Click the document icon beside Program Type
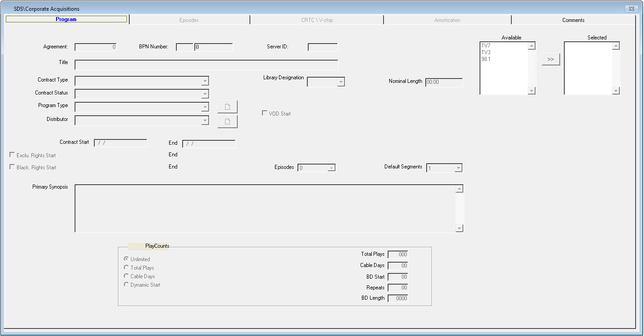This screenshot has width=644, height=336. click(227, 107)
